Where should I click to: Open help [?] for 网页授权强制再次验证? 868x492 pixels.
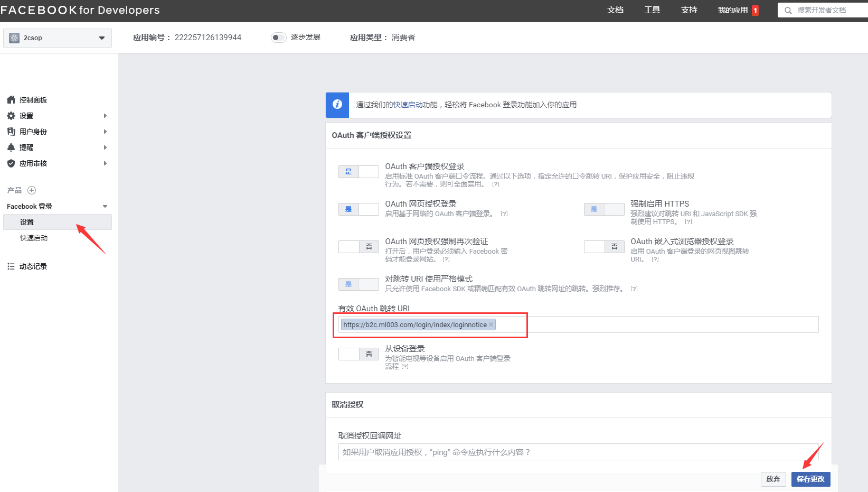point(446,259)
